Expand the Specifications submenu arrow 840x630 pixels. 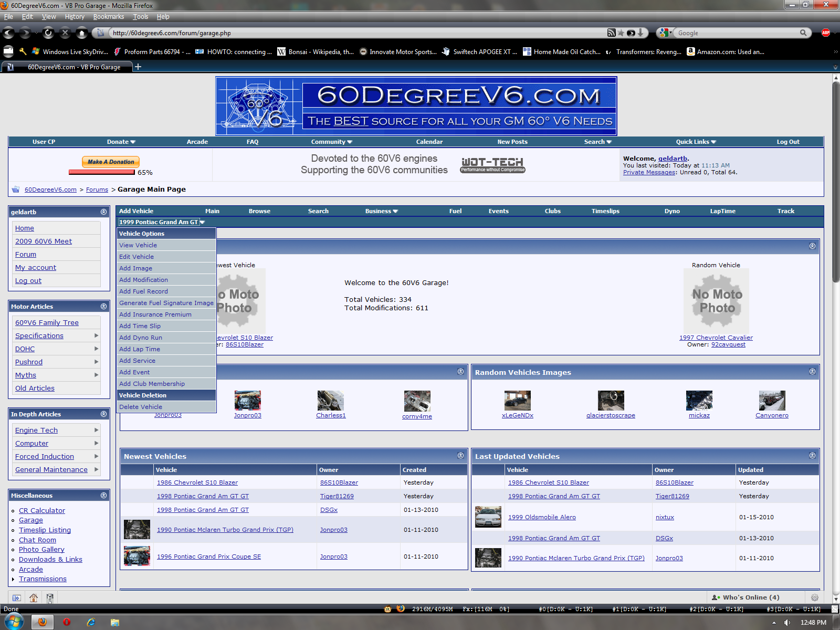pos(97,335)
